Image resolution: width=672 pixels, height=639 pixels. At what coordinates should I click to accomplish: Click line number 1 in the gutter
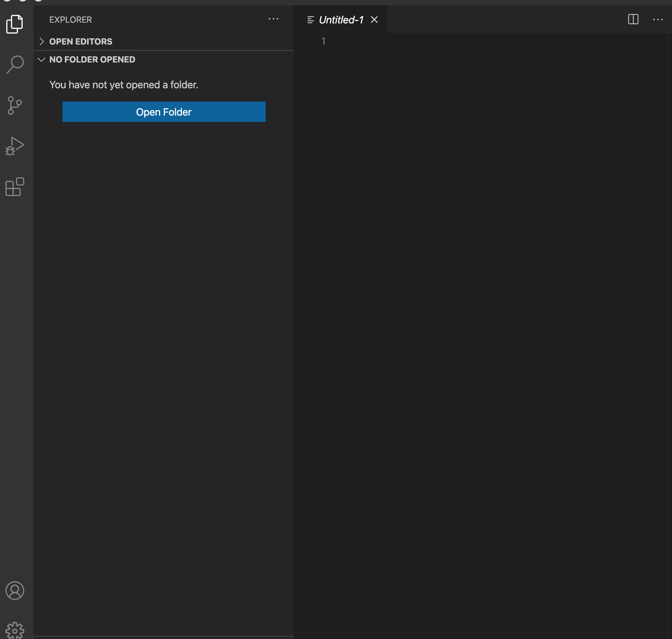(x=323, y=41)
